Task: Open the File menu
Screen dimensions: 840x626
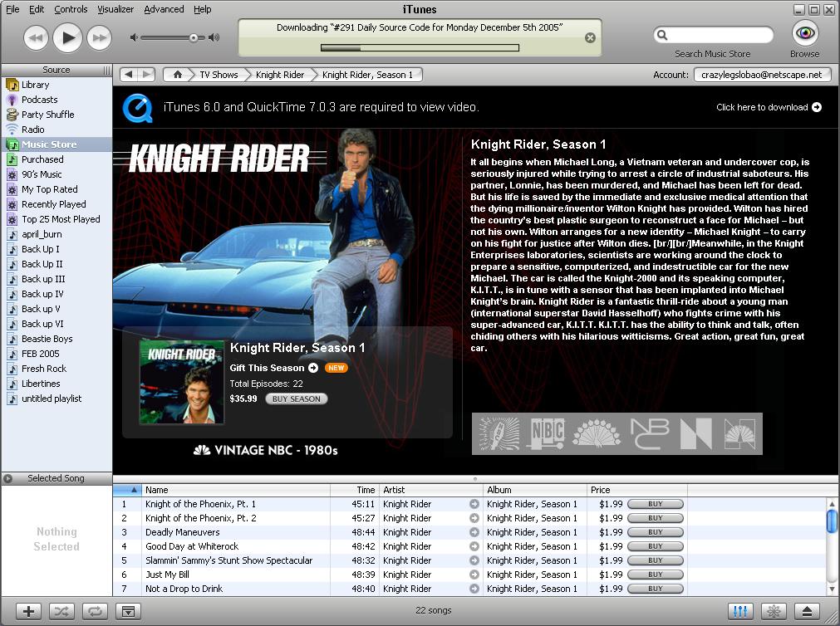Action: pos(12,9)
